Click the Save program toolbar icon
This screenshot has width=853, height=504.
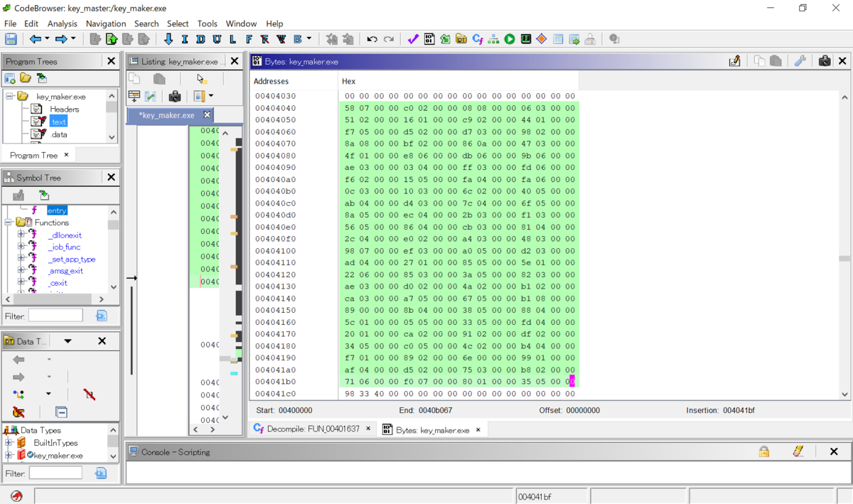(11, 39)
